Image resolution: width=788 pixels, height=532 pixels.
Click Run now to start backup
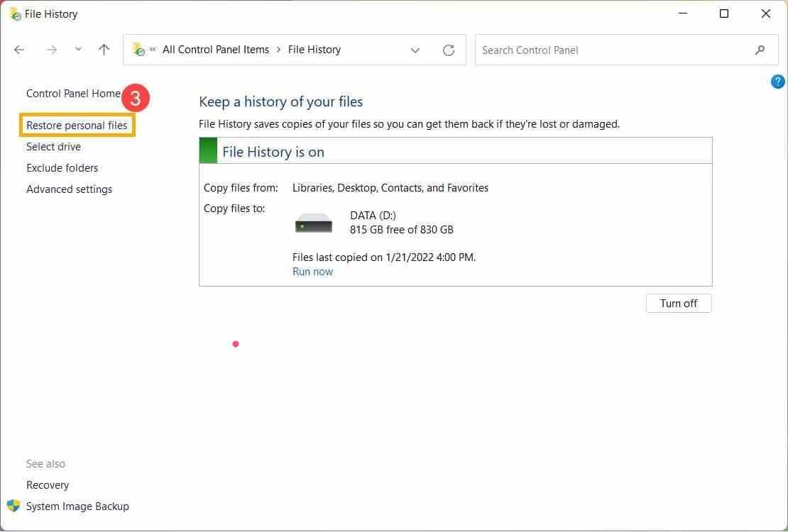click(x=312, y=272)
